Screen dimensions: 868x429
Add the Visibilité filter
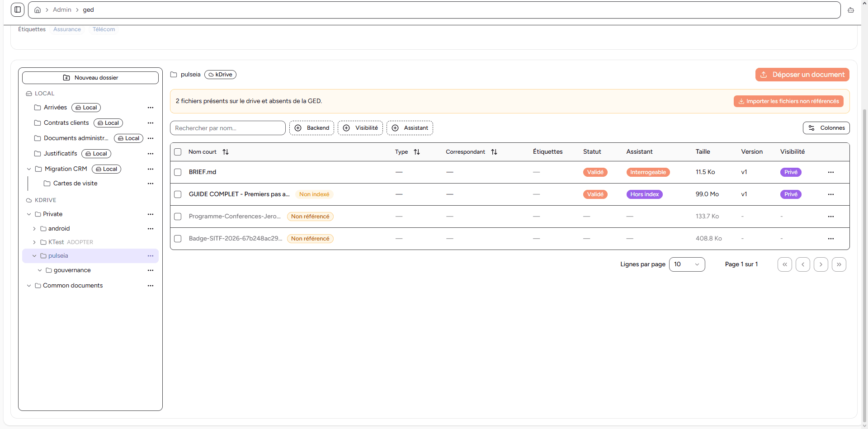(360, 128)
